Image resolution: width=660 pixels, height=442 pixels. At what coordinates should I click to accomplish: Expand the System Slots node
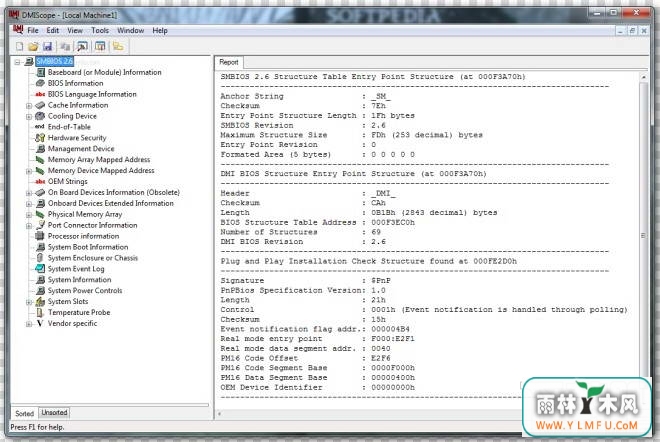(x=29, y=302)
